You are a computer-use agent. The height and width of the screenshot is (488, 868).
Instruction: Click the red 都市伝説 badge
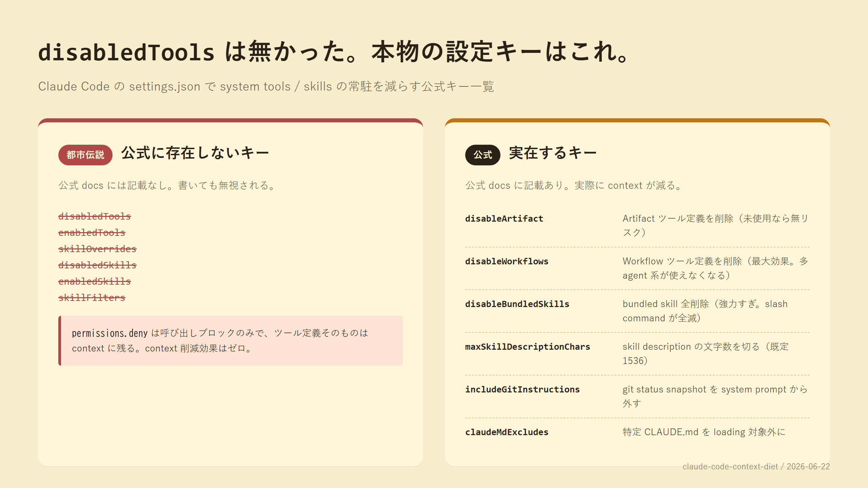point(85,155)
